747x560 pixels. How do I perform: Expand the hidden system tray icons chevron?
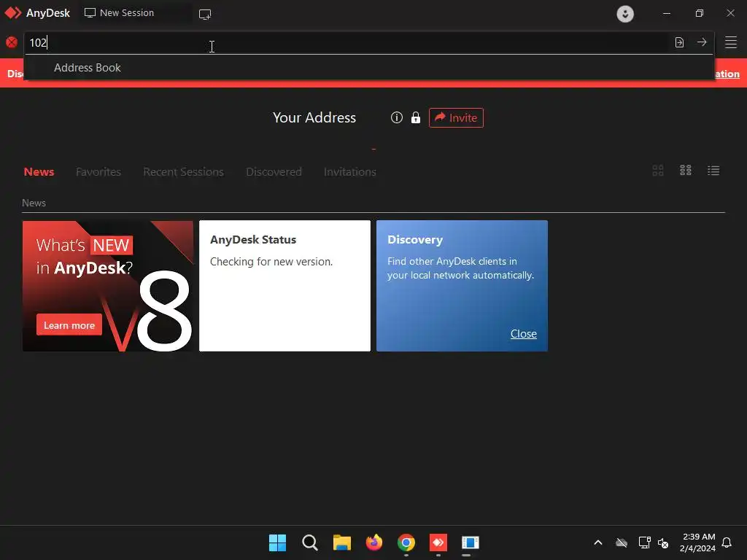(x=598, y=542)
